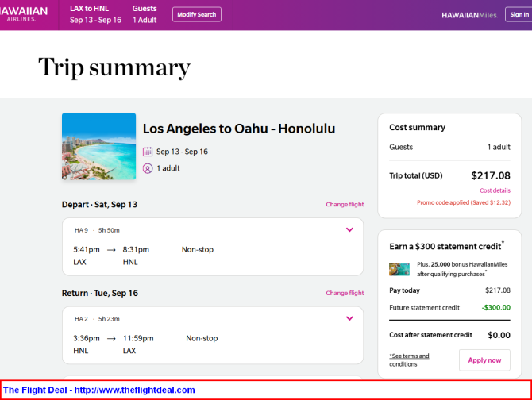Click the Guests 1 Adult header section
The height and width of the screenshot is (400, 532).
145,14
